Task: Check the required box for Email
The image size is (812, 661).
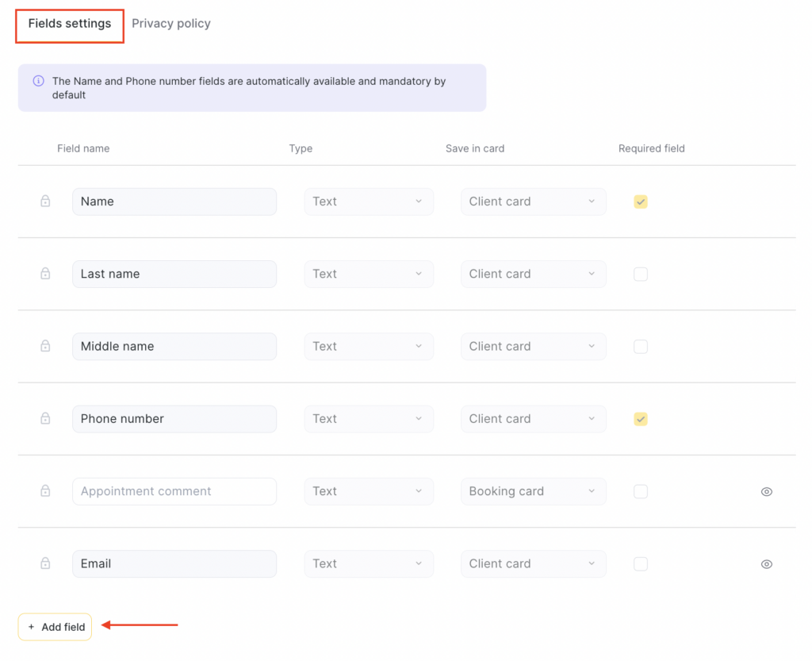Action: pos(641,564)
